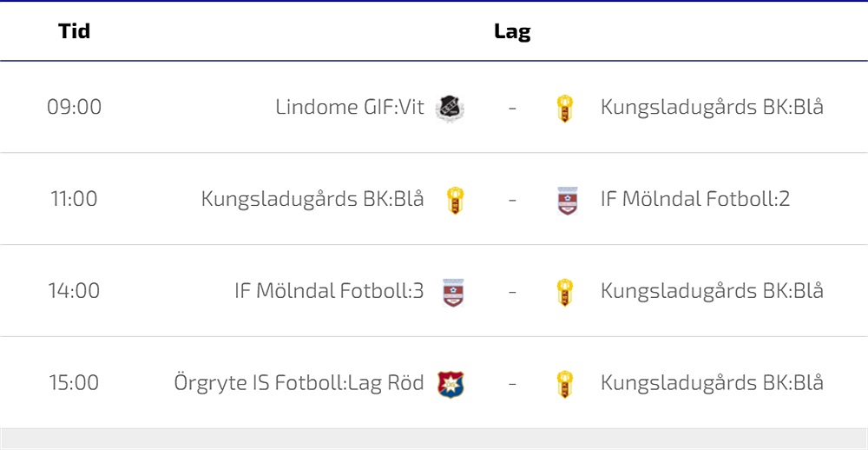The height and width of the screenshot is (450, 868).
Task: Click Kungsladugårds crest in the 15:00 row
Action: (x=565, y=384)
